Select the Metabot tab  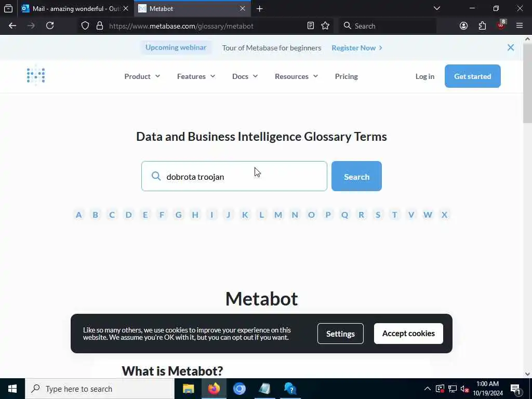pos(192,8)
